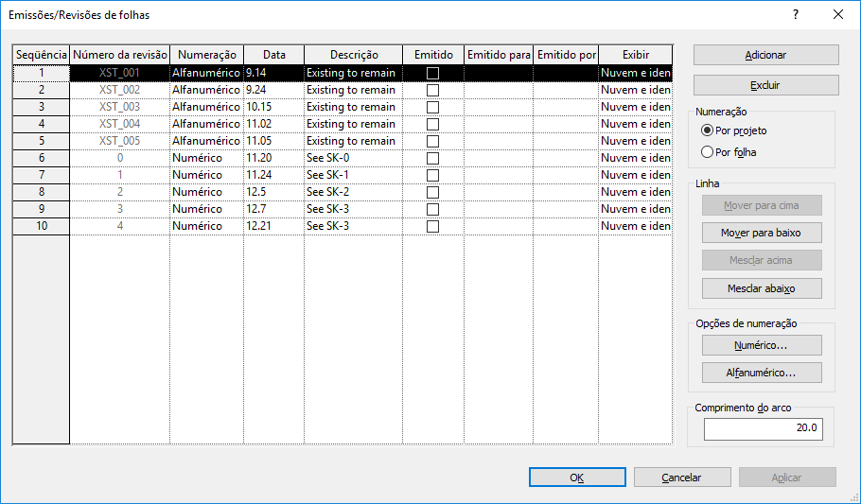
Task: Click Mover para baixo button
Action: coord(762,233)
